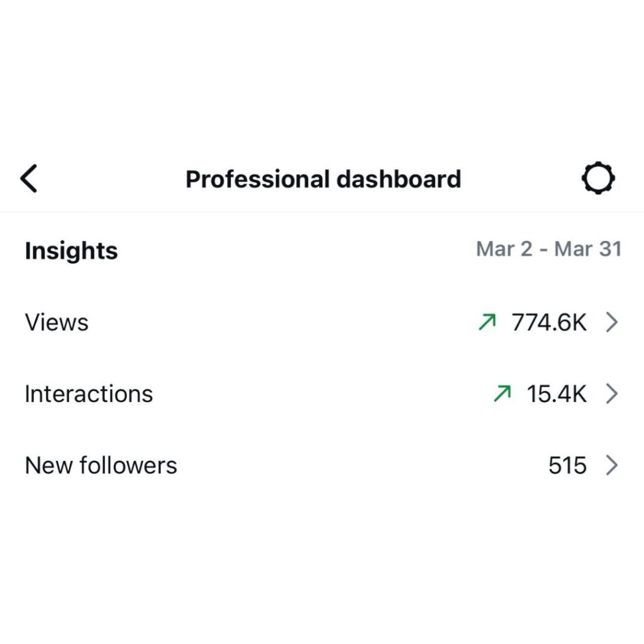Go back using the left arrow
644x644 pixels.
29,179
